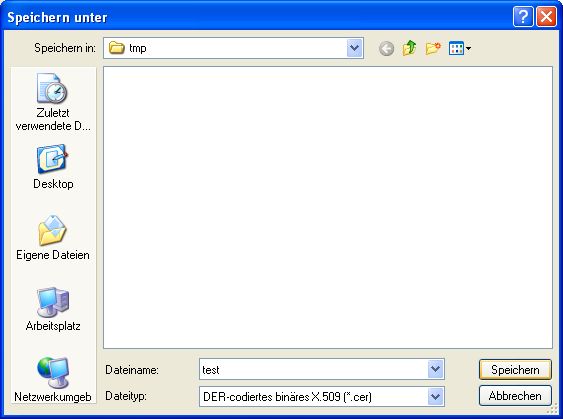Go up one folder level
Viewport: 563px width, 419px height.
pos(409,48)
